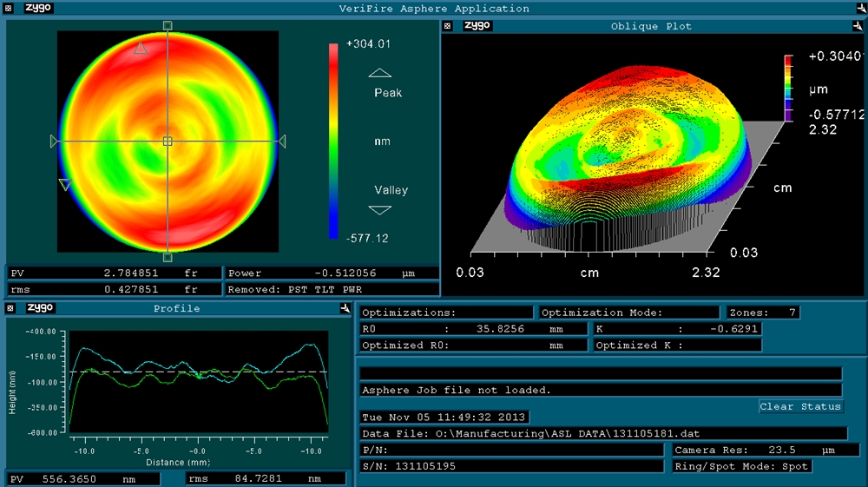This screenshot has width=868, height=487.
Task: Click the Optimized K field
Action: pos(678,346)
